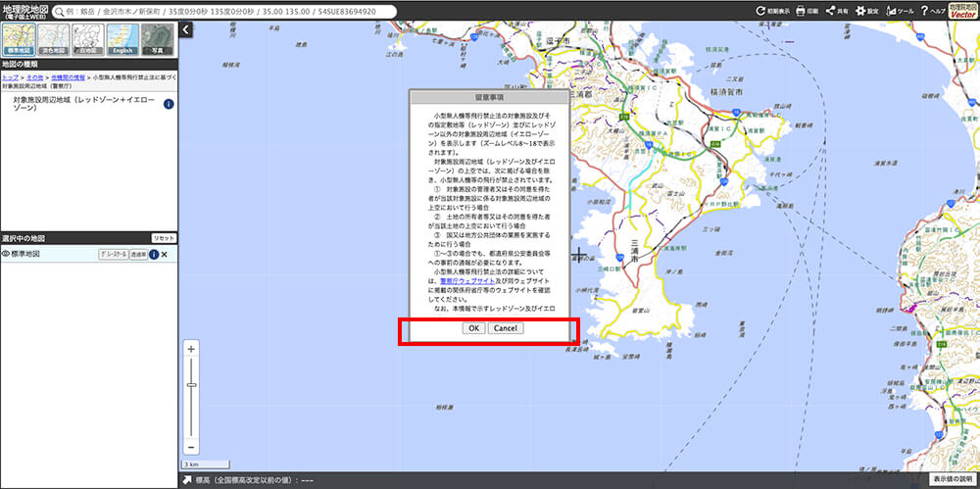Click info icon for 対象施設周辺地域 layer

click(x=170, y=104)
